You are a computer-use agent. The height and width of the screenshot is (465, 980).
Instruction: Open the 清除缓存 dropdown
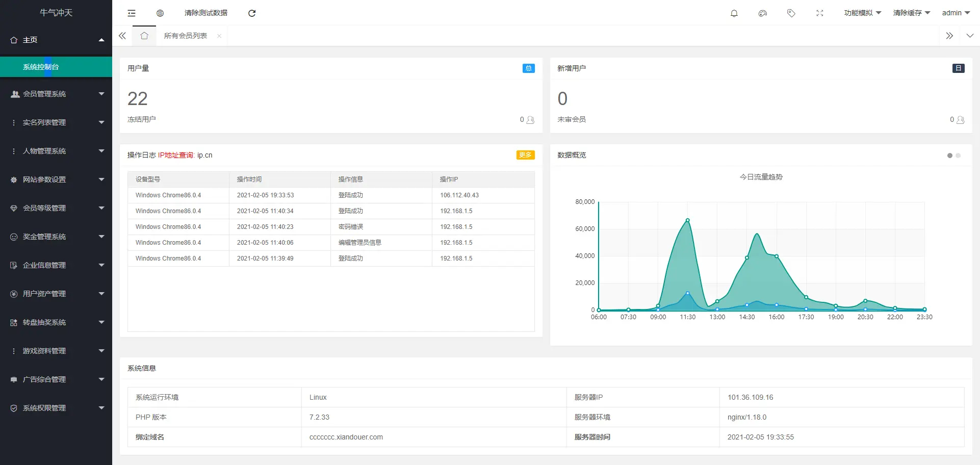pyautogui.click(x=911, y=13)
